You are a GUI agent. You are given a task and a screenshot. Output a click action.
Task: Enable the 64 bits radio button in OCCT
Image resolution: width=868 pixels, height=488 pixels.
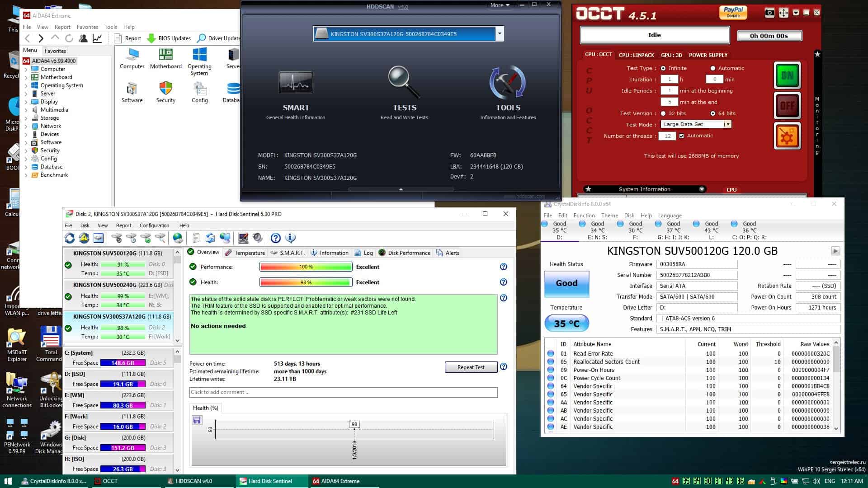(x=712, y=113)
